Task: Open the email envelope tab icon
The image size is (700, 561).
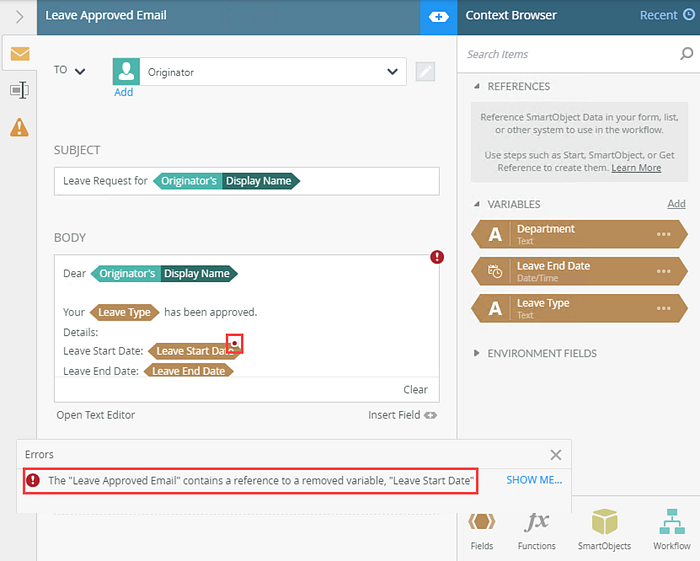Action: 20,54
